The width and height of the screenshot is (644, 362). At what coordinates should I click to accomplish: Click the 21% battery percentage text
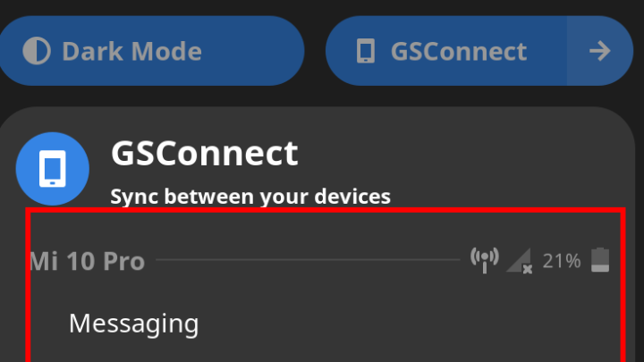point(562,261)
